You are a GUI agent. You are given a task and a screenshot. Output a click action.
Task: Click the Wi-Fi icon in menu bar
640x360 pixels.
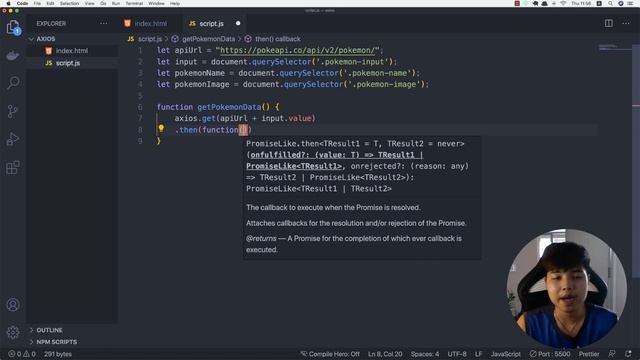563,3
